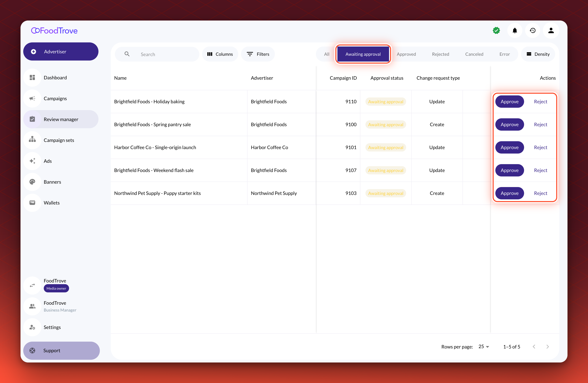Click the Banners palette icon
This screenshot has height=383, width=588.
(x=32, y=182)
